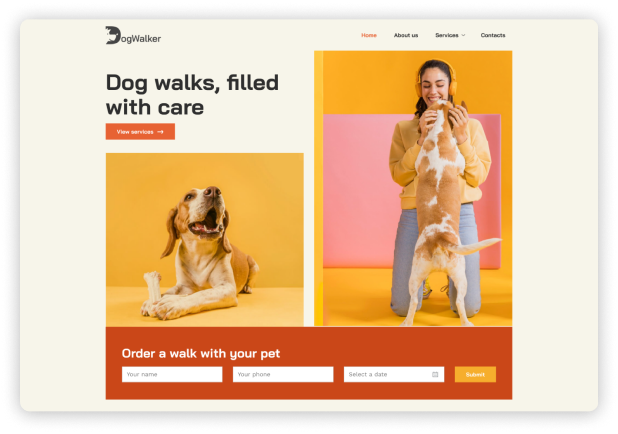This screenshot has height=434, width=618.
Task: Open the Home menu item
Action: point(369,35)
